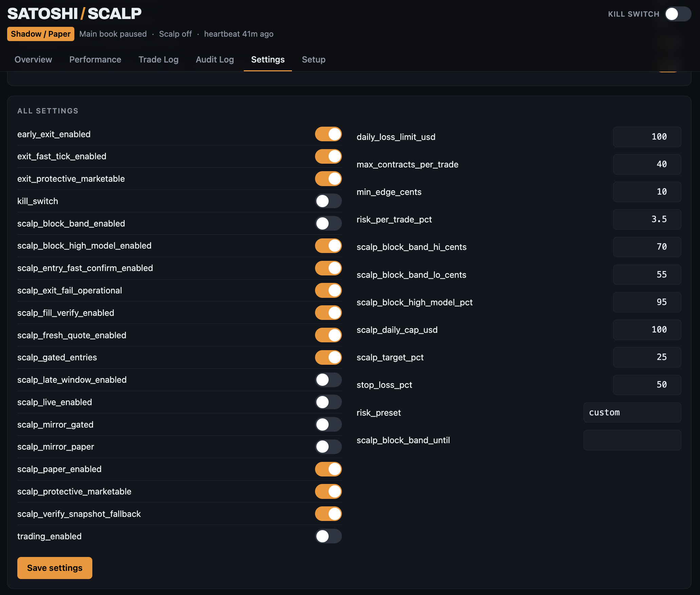This screenshot has height=595, width=700.
Task: Turn off scalp_gated_entries
Action: [328, 357]
